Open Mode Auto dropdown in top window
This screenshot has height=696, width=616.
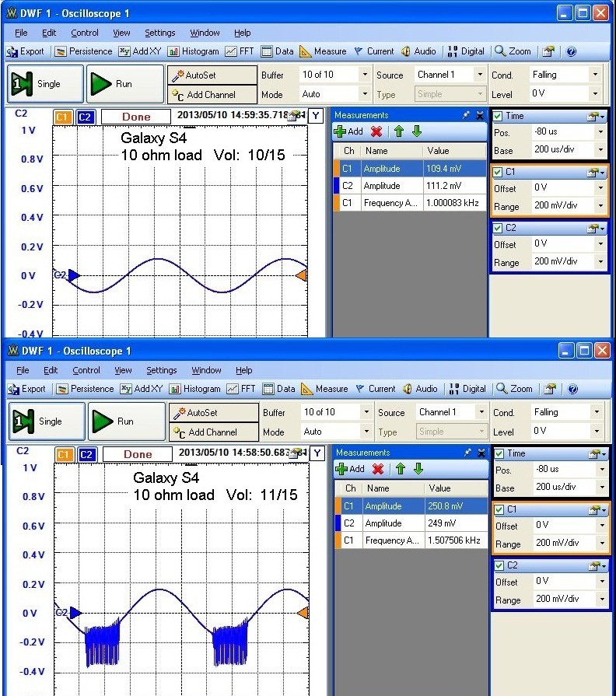tap(365, 94)
